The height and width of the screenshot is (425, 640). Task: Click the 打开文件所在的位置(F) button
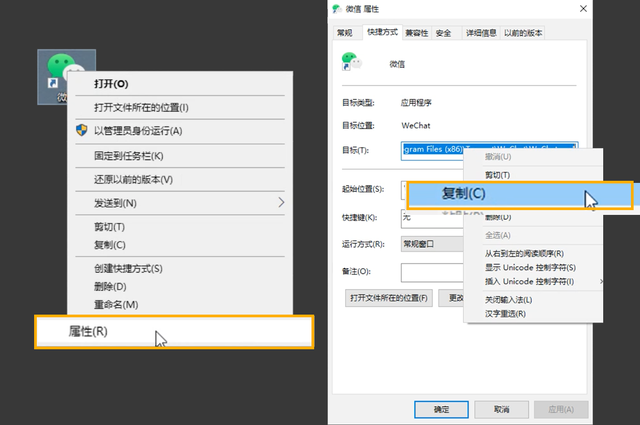[389, 298]
